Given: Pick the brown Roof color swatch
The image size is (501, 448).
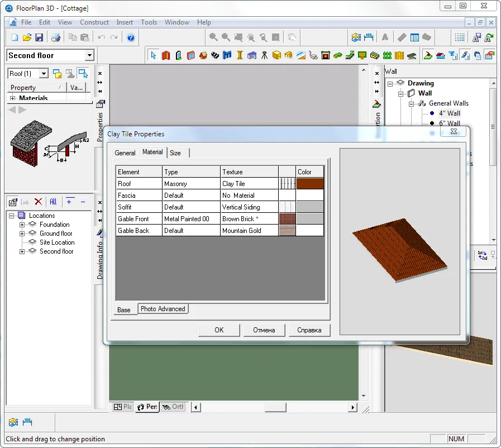Looking at the screenshot, I should click(310, 184).
